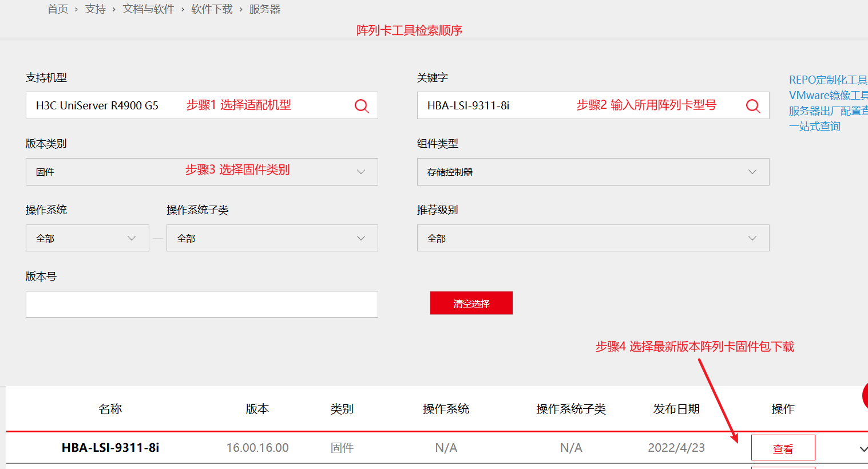Click search icon in 支持机型 field

coord(362,106)
